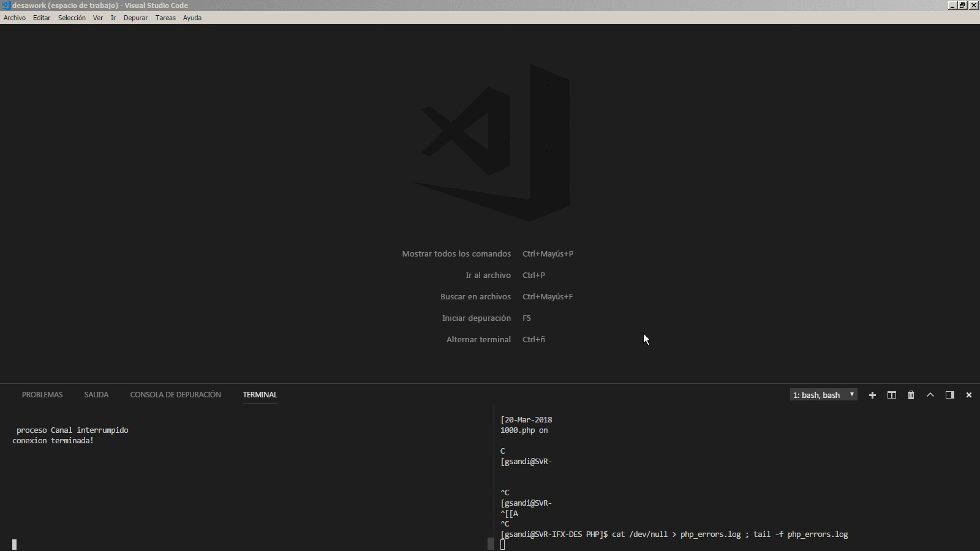The height and width of the screenshot is (551, 980).
Task: Kill the active terminal with the trash icon
Action: pos(911,395)
